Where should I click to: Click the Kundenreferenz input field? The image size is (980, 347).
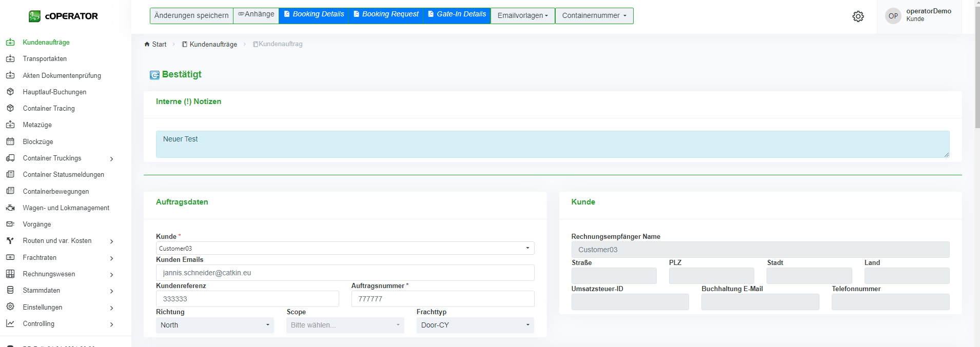point(247,299)
